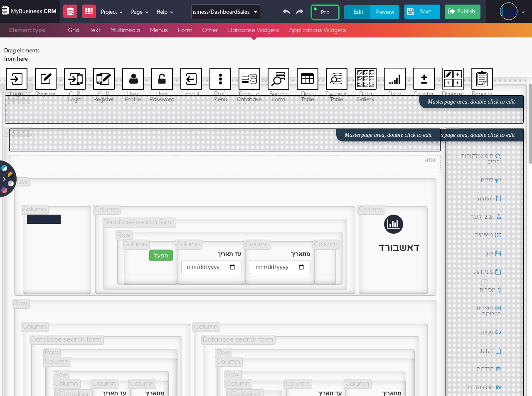This screenshot has height=396, width=532.
Task: Switch to Edit mode
Action: (358, 12)
